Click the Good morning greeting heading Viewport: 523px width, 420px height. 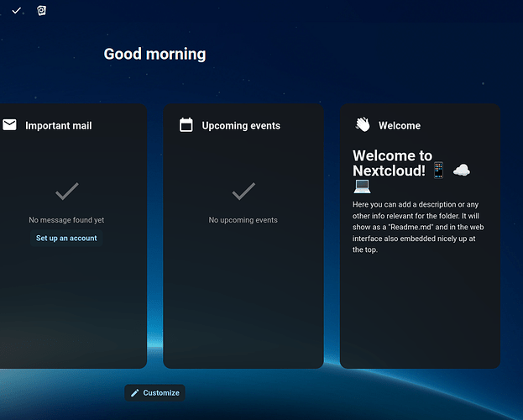pyautogui.click(x=154, y=55)
